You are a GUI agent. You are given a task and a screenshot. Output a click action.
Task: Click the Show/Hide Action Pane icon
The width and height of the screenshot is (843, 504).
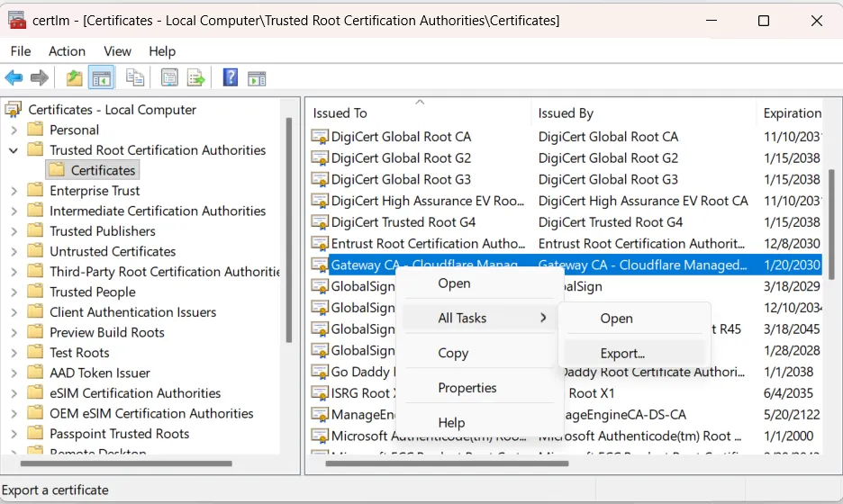pos(257,78)
